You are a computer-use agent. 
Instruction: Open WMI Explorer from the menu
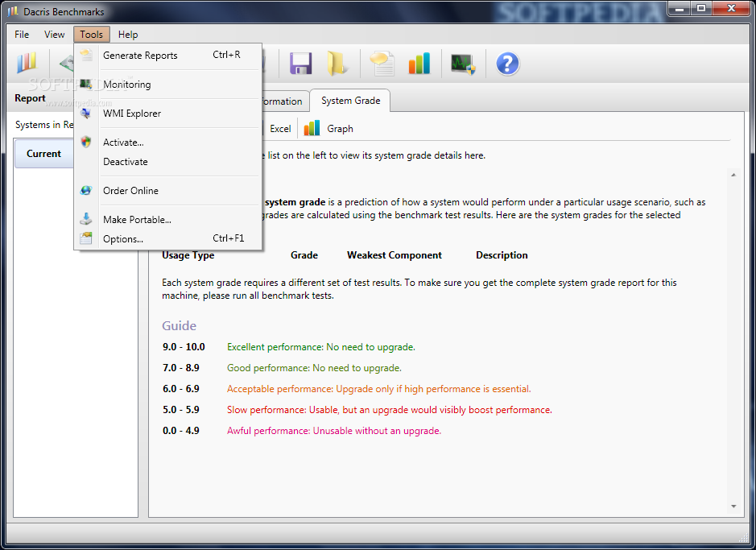167,114
